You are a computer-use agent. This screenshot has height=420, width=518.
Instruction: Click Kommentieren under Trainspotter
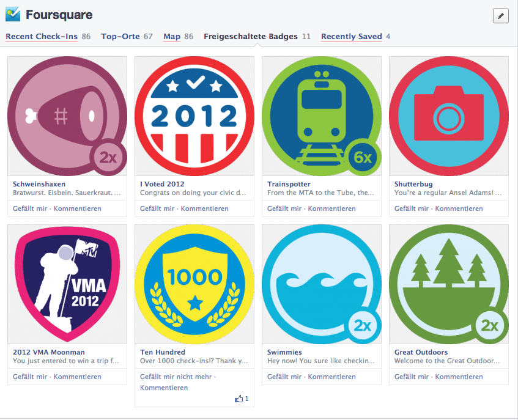point(331,208)
